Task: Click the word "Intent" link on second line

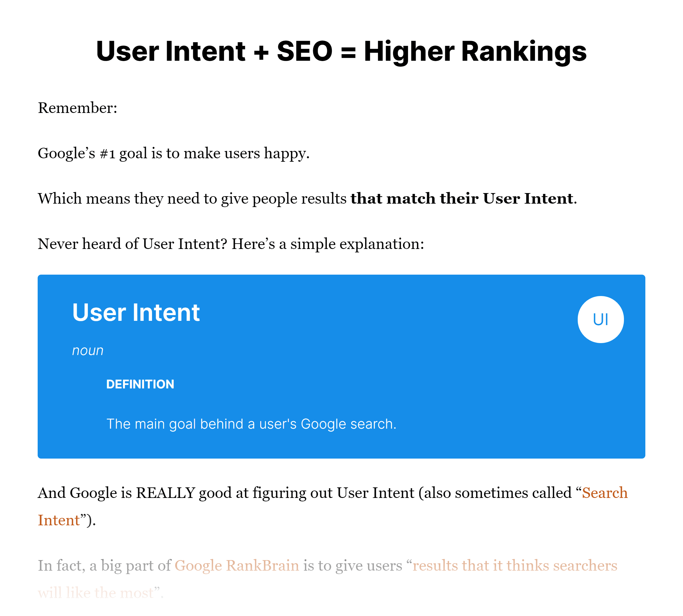Action: click(58, 520)
